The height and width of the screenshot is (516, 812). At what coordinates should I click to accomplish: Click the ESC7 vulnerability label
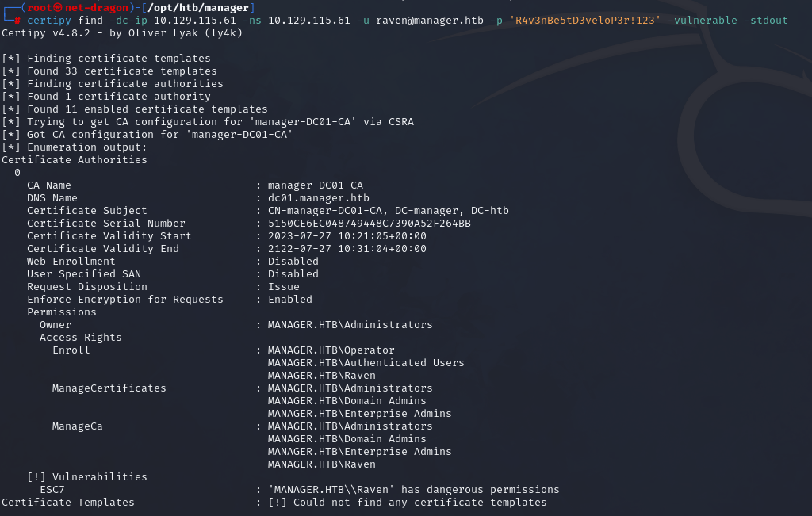tap(52, 489)
